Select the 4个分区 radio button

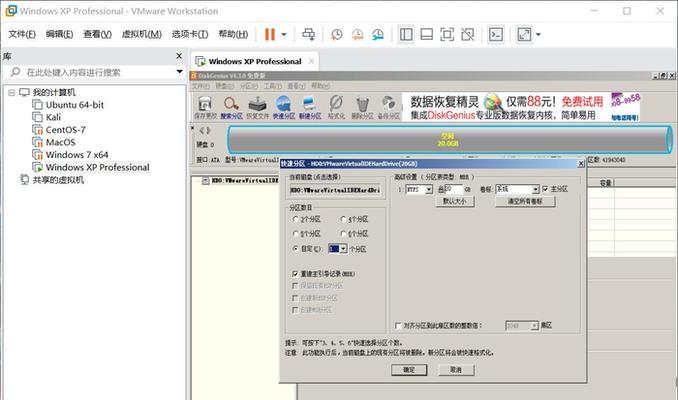[343, 219]
